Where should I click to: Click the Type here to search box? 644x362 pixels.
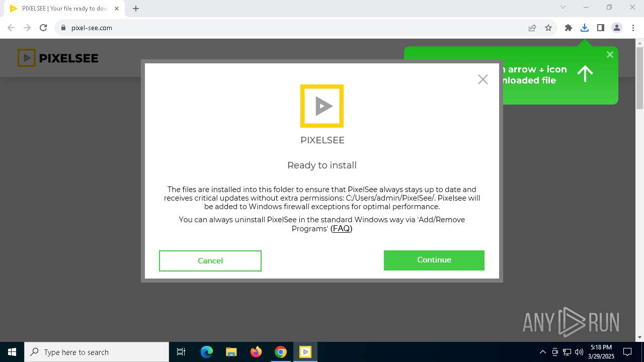[97, 352]
